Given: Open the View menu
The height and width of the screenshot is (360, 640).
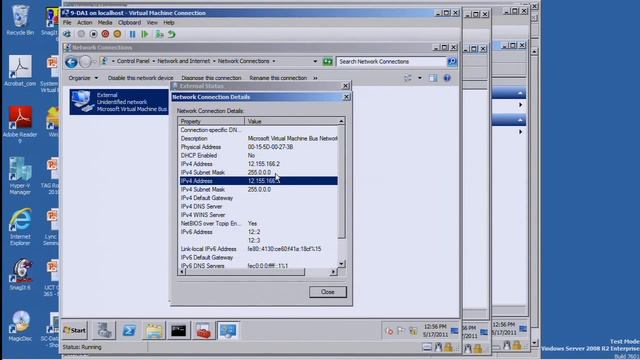Looking at the screenshot, I should pos(152,23).
